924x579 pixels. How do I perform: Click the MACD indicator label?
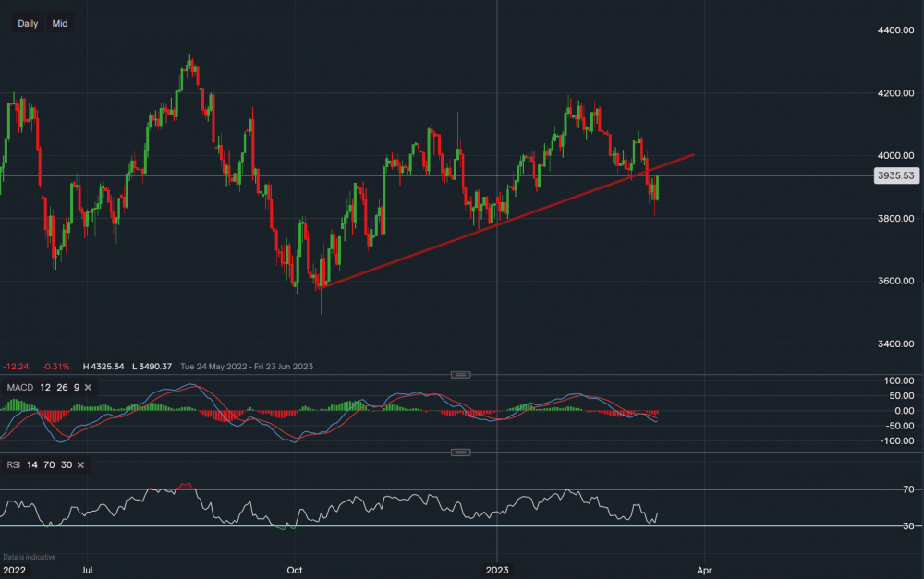click(19, 386)
